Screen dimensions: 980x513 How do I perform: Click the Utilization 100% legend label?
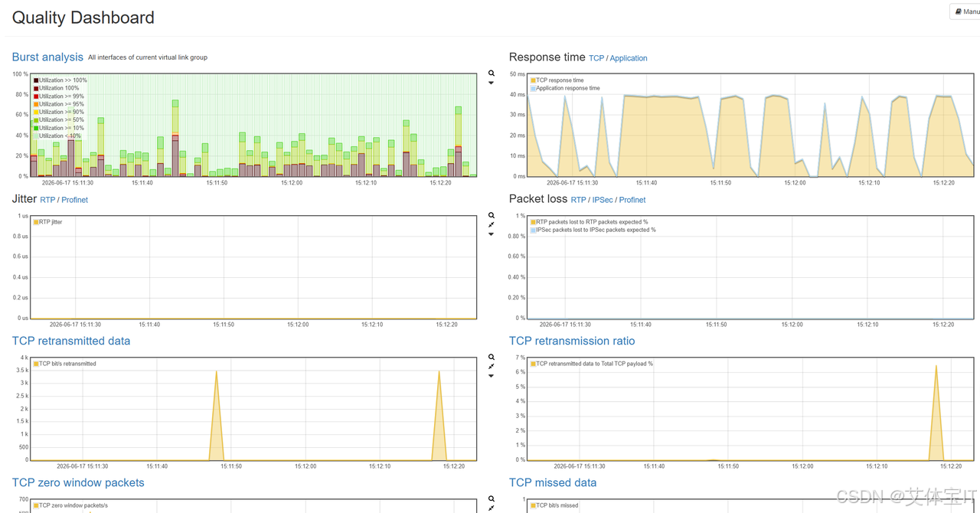pyautogui.click(x=59, y=89)
